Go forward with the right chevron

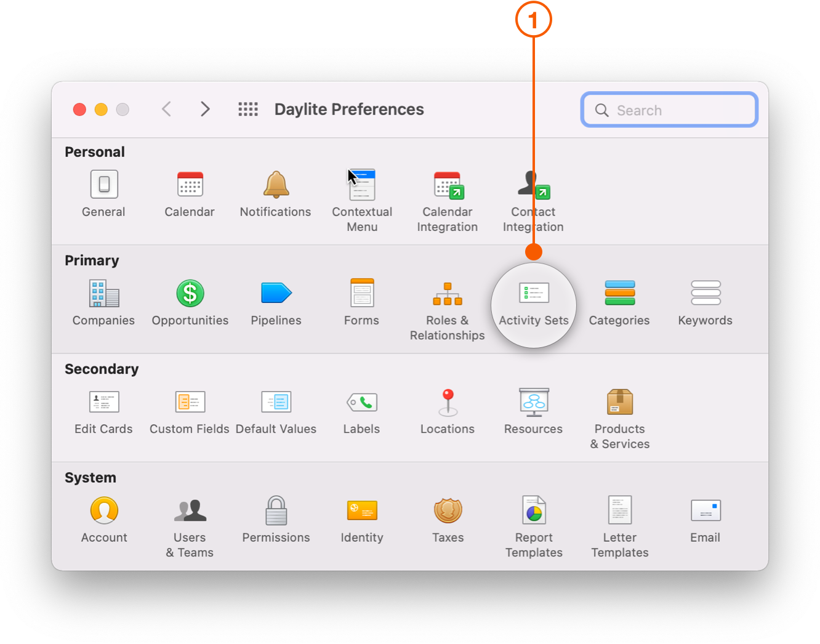point(206,110)
